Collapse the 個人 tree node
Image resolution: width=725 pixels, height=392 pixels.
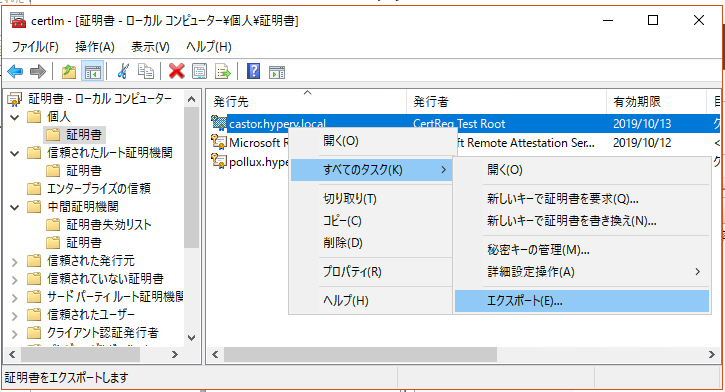(x=15, y=117)
